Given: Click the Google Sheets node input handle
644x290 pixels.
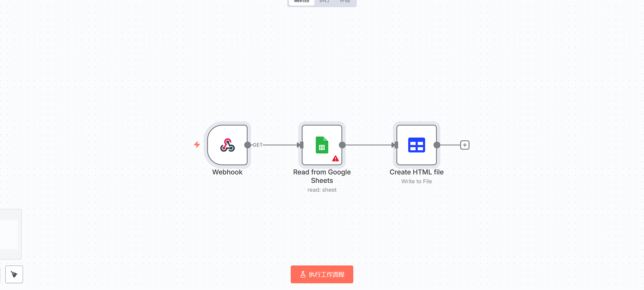Looking at the screenshot, I should coord(301,145).
